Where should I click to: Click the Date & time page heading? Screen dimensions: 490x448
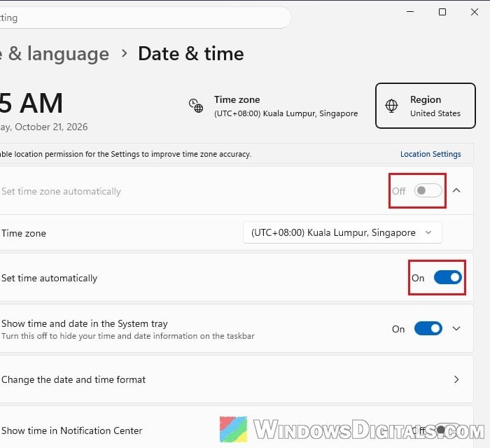(191, 54)
